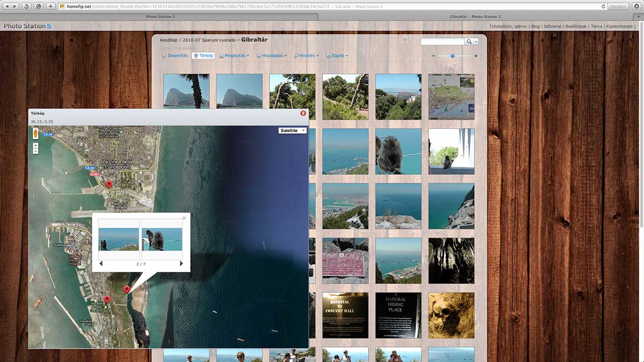Expand the Hozzáadás add menu
Screen dimensions: 644x362
[272, 56]
